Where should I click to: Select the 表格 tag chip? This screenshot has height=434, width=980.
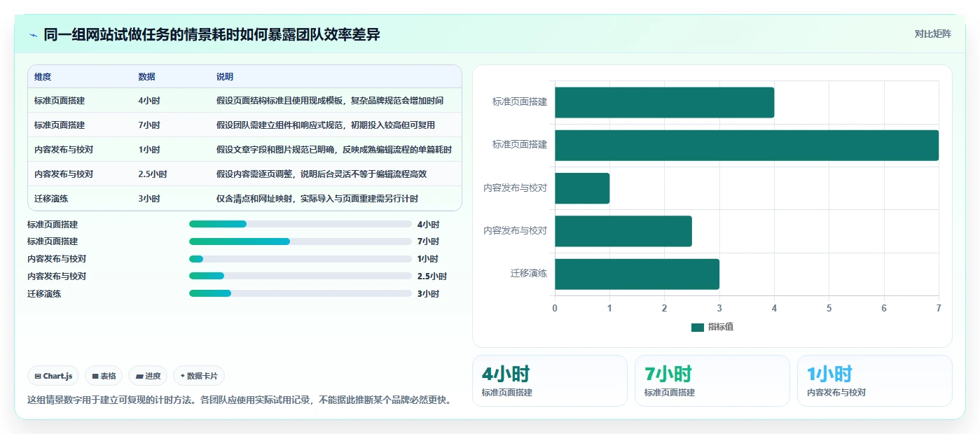[104, 376]
